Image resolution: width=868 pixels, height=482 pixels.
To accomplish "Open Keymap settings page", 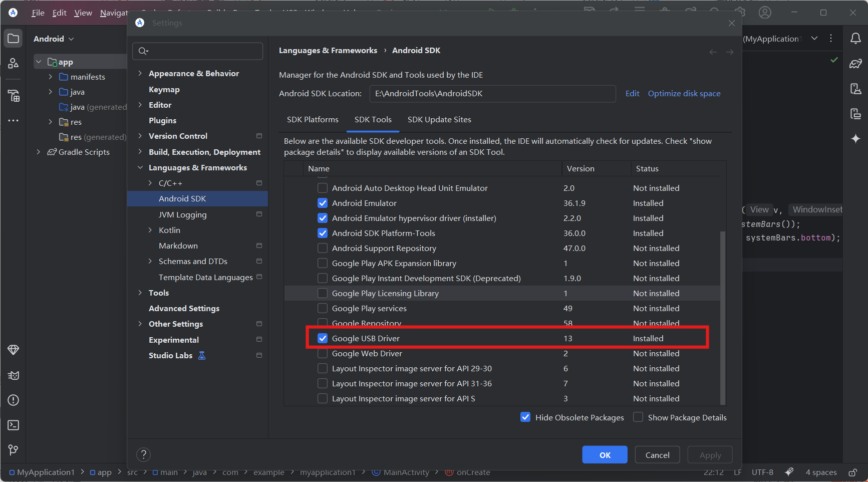I will click(x=164, y=89).
